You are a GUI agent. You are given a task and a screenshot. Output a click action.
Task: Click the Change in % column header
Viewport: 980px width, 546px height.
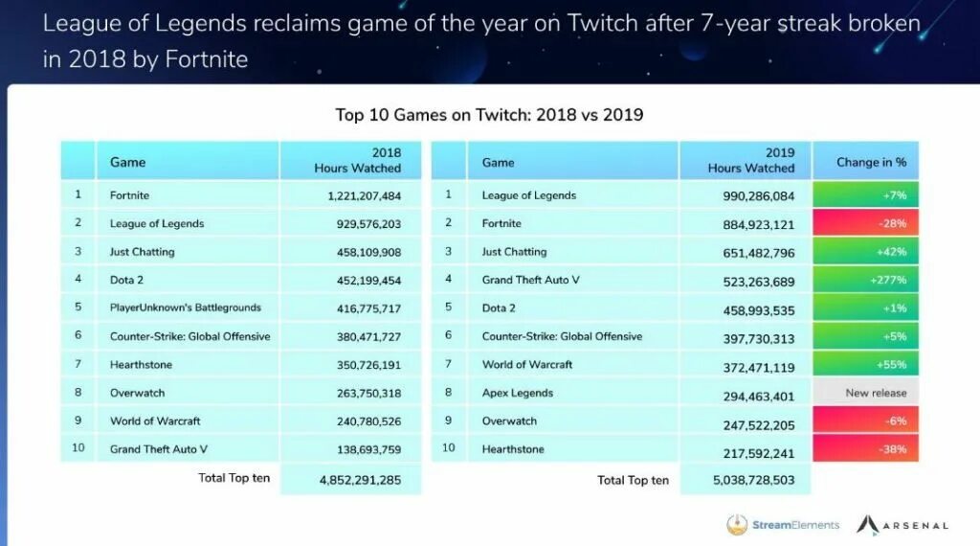pyautogui.click(x=865, y=161)
